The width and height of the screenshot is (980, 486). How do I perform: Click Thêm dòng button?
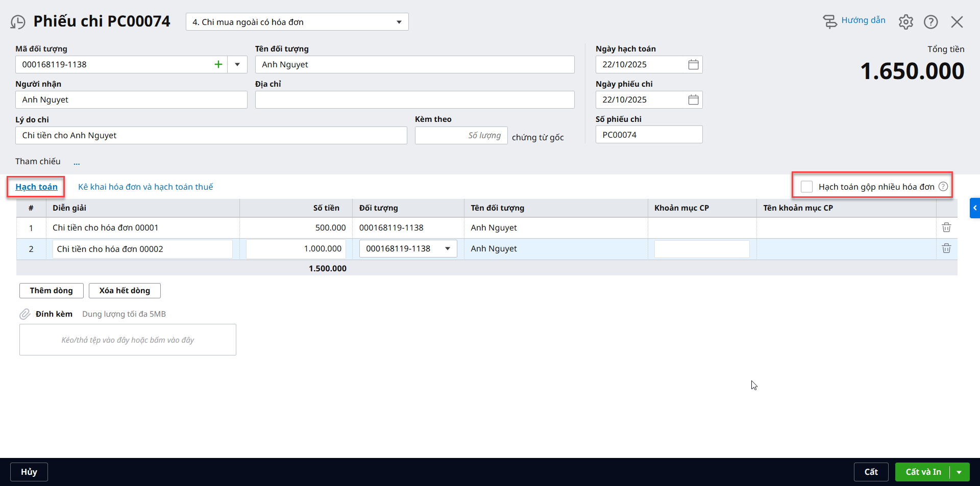tap(51, 291)
